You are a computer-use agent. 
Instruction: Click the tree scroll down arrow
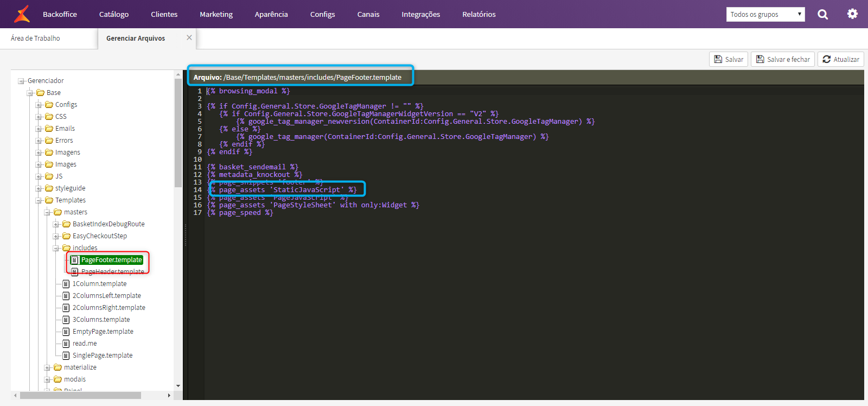pos(178,386)
